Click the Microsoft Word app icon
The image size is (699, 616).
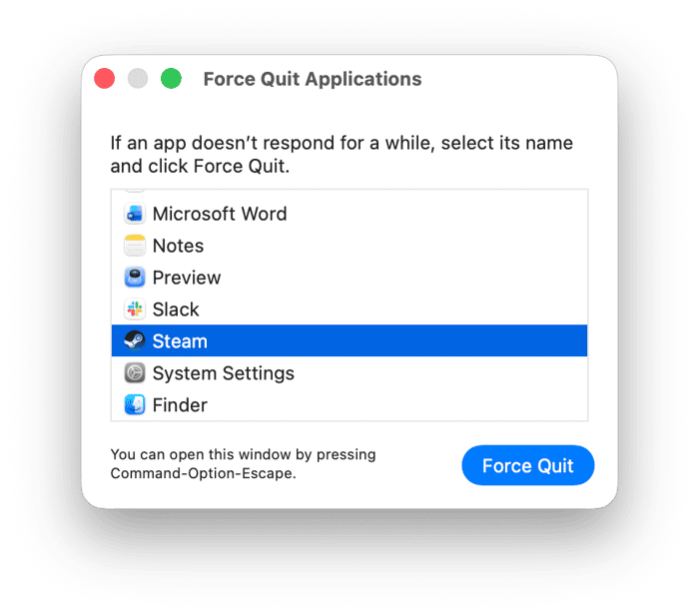pyautogui.click(x=134, y=214)
